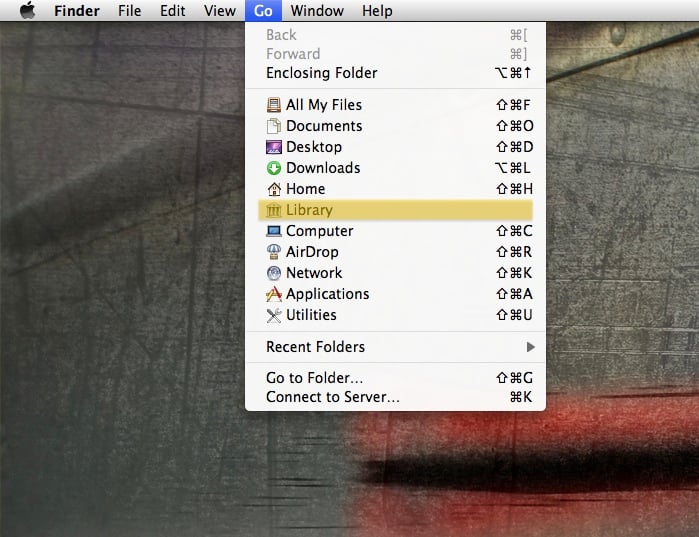
Task: Open the Finder menu
Action: [77, 10]
